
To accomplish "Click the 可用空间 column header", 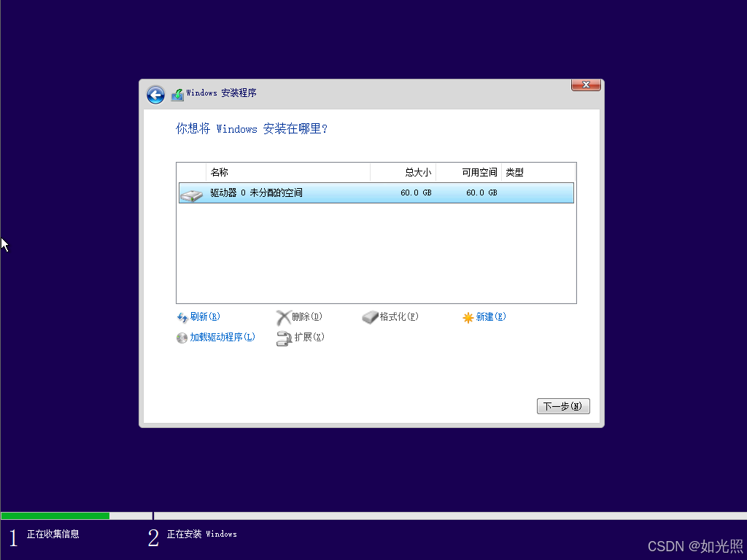I will (469, 172).
